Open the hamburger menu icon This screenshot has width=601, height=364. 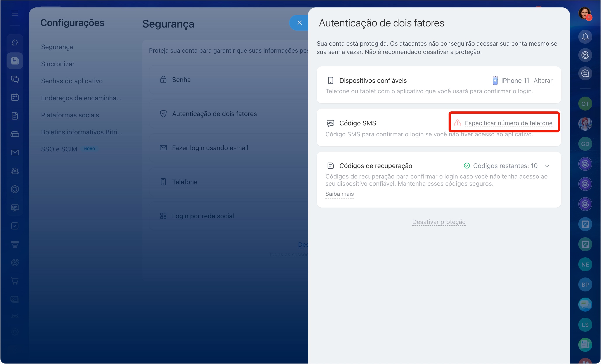click(15, 13)
